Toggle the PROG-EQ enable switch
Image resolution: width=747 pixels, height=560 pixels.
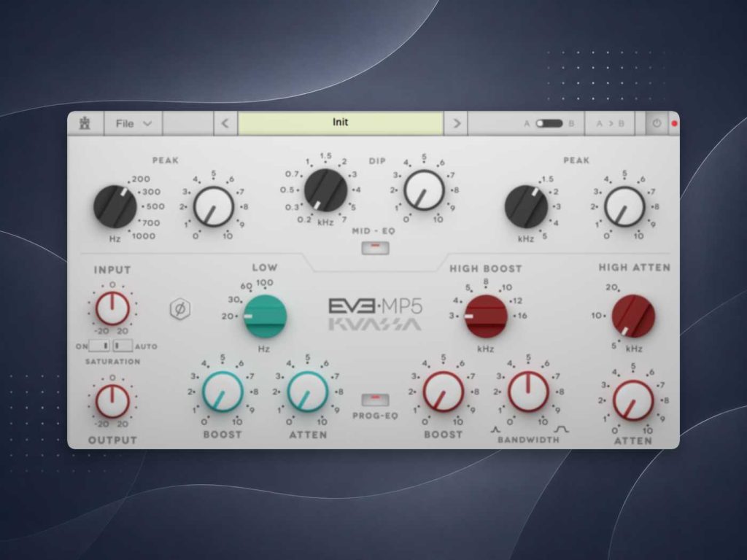click(x=376, y=400)
